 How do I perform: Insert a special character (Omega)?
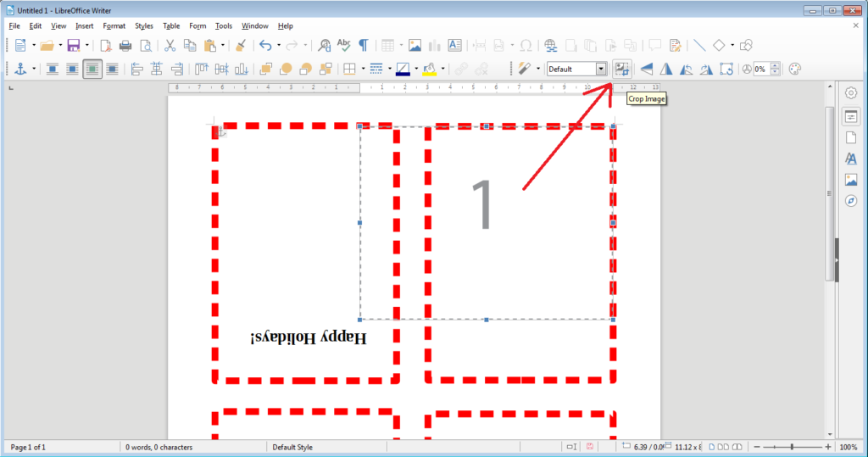point(526,45)
